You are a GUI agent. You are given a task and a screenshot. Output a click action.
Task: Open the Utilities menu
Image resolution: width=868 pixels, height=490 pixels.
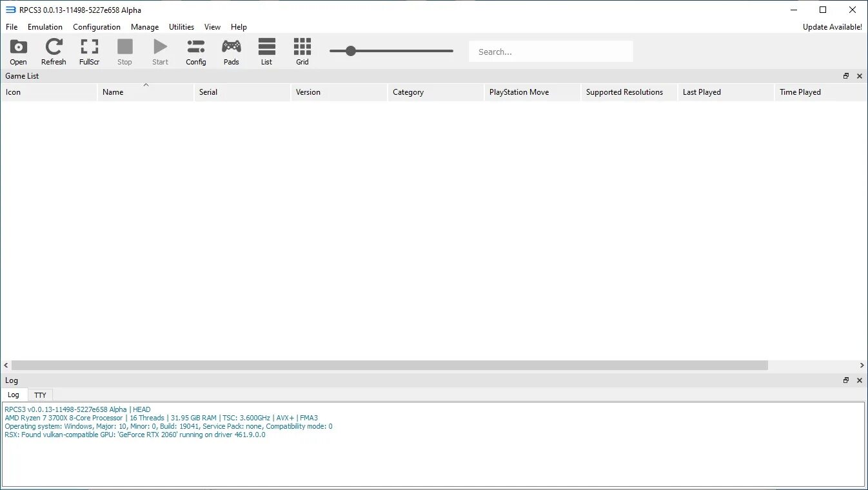[181, 27]
